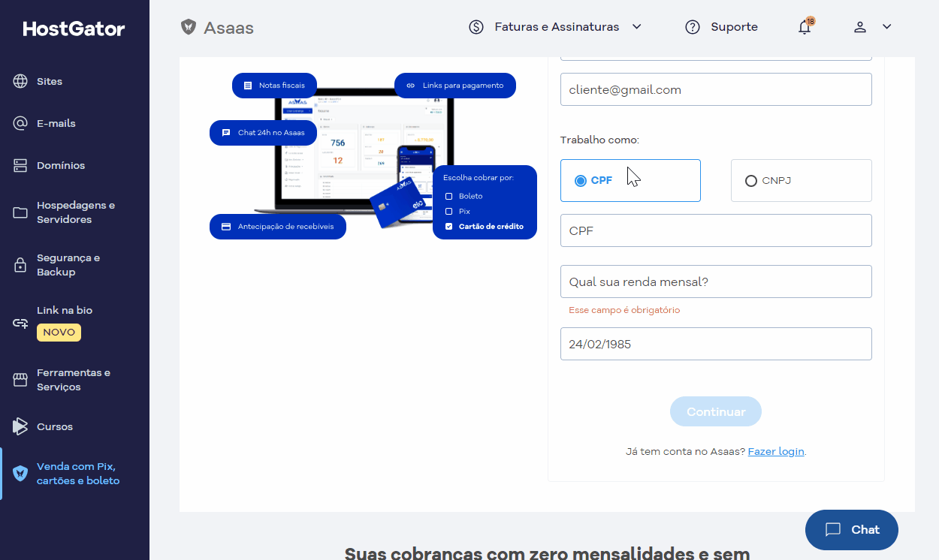
Task: Focus the birth date field 24/02/1985
Action: tap(716, 344)
